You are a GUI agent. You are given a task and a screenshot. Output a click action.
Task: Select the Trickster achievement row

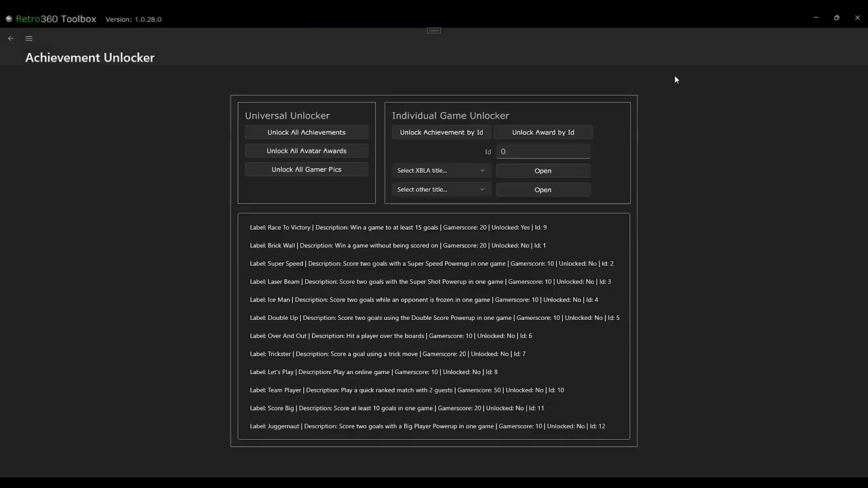point(434,354)
